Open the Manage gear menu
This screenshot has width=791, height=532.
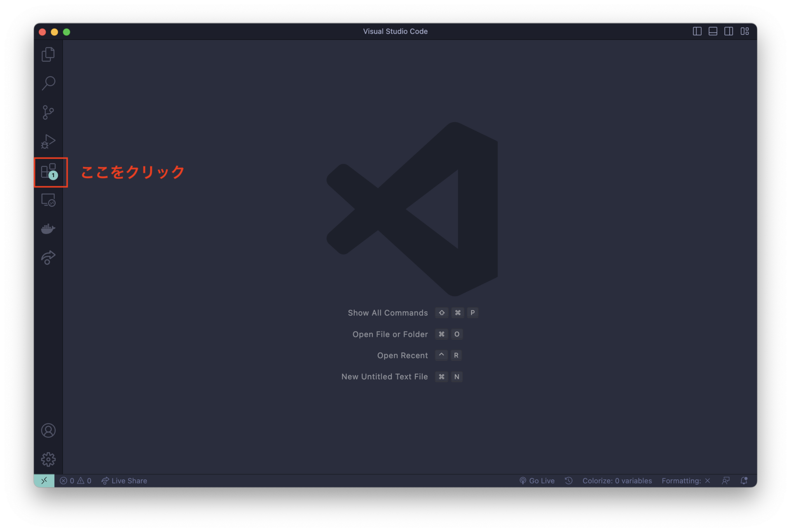pyautogui.click(x=48, y=460)
